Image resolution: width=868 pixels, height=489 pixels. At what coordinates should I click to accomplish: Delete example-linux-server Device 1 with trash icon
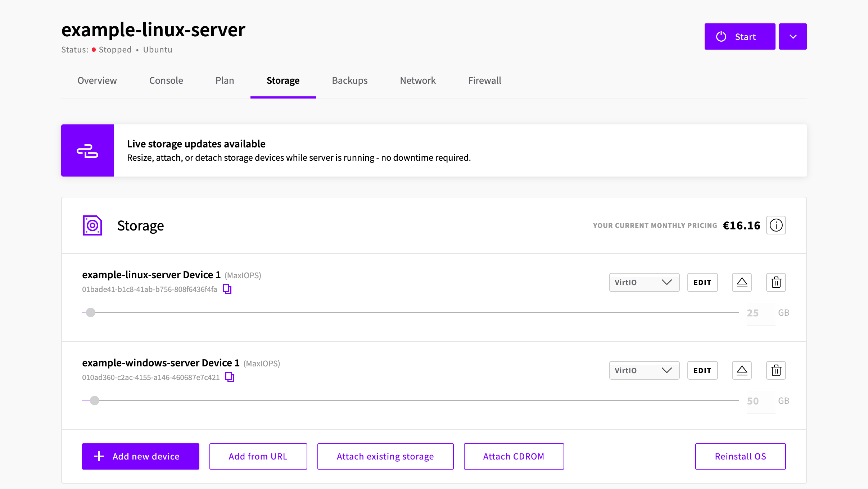point(776,282)
